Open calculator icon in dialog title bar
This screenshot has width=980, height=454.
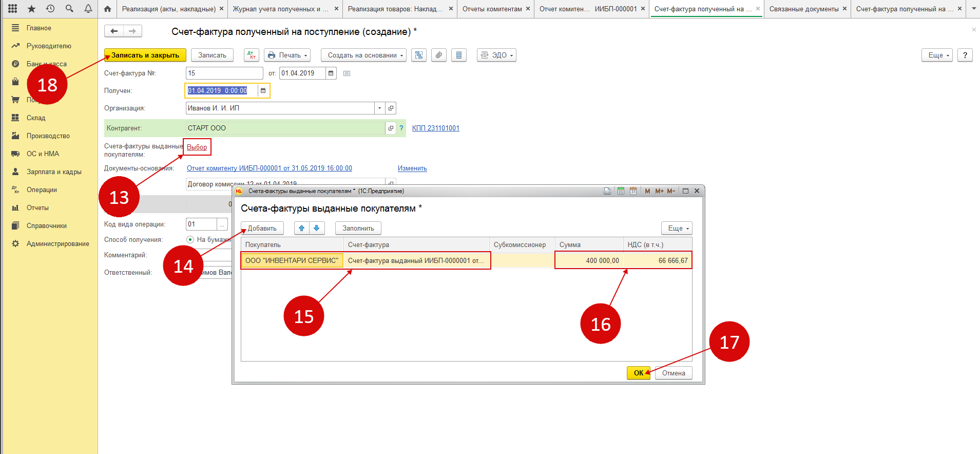click(x=621, y=191)
